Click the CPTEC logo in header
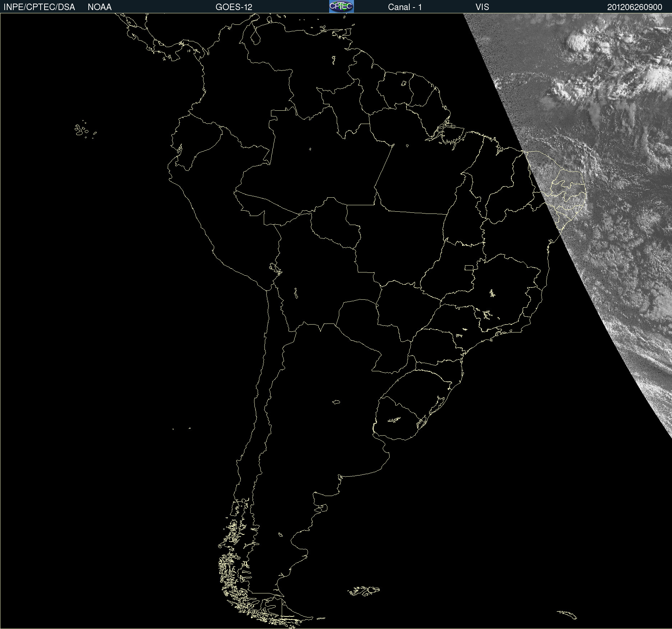 [x=341, y=6]
